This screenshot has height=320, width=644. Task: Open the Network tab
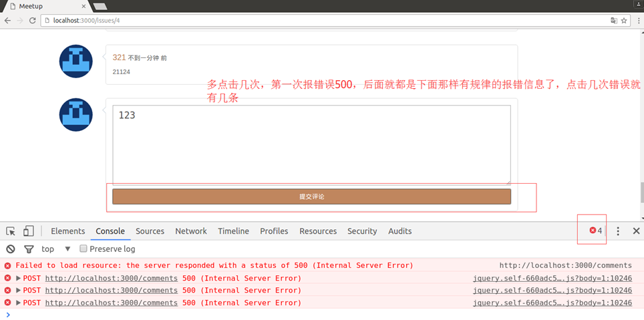(x=191, y=231)
